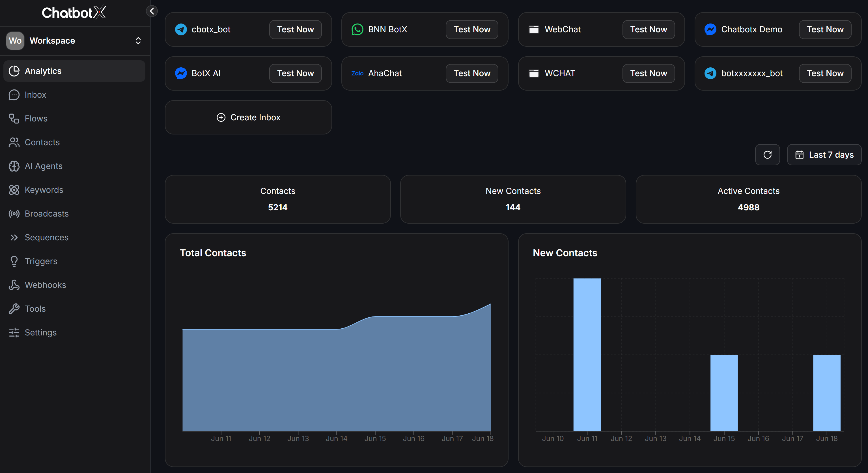
Task: Open Triggers from the sidebar
Action: pyautogui.click(x=74, y=261)
